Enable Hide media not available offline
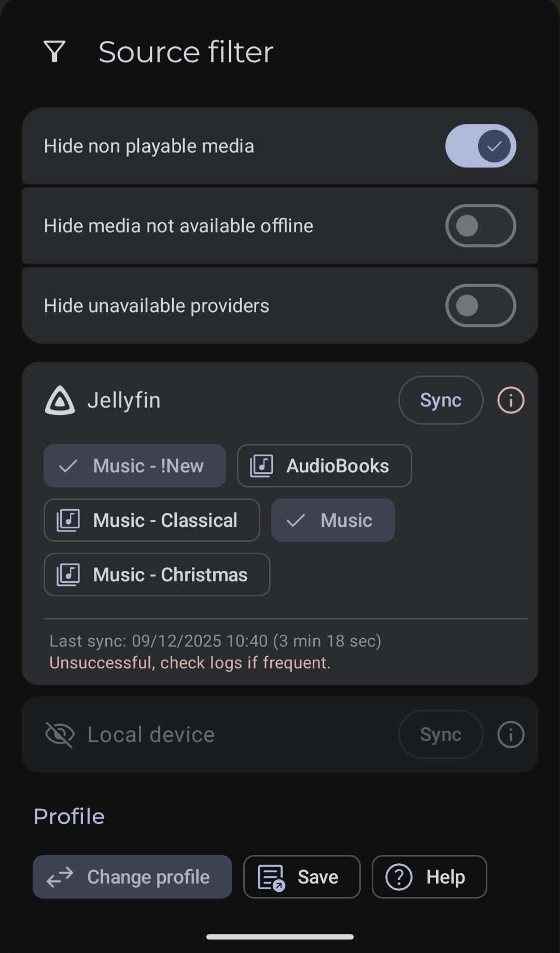The image size is (560, 953). 480,226
